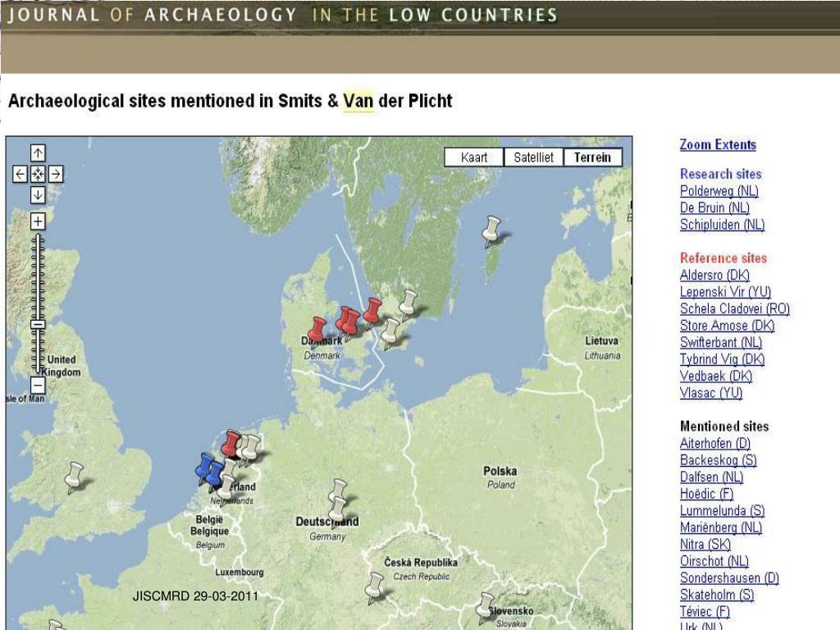The height and width of the screenshot is (630, 840).
Task: Click the white pin in southern England
Action: 73,477
